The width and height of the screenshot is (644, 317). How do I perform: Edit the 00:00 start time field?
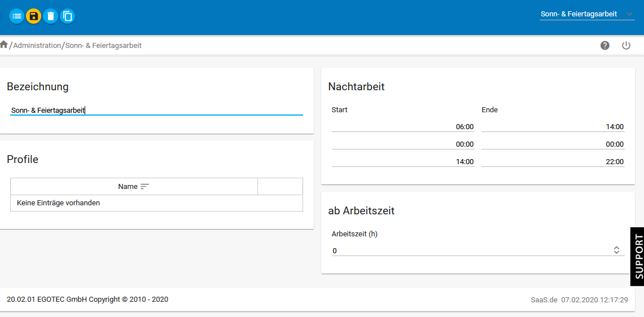pyautogui.click(x=403, y=144)
